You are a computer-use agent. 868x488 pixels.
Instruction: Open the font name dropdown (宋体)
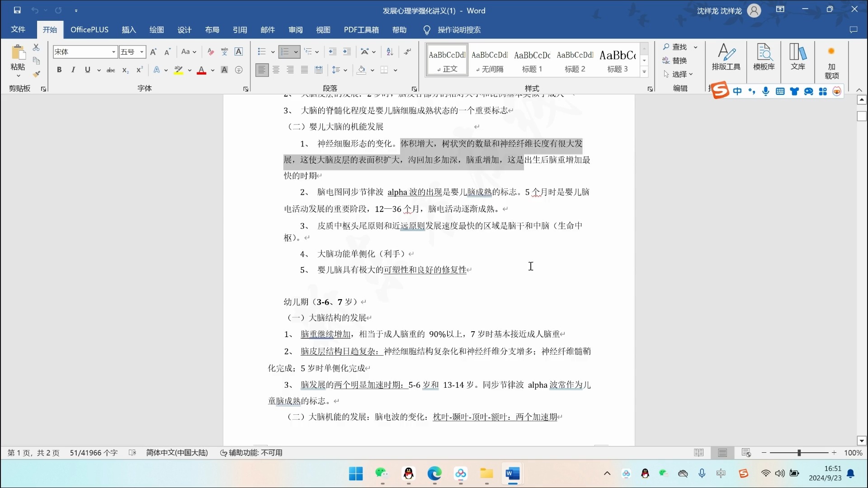pyautogui.click(x=113, y=52)
